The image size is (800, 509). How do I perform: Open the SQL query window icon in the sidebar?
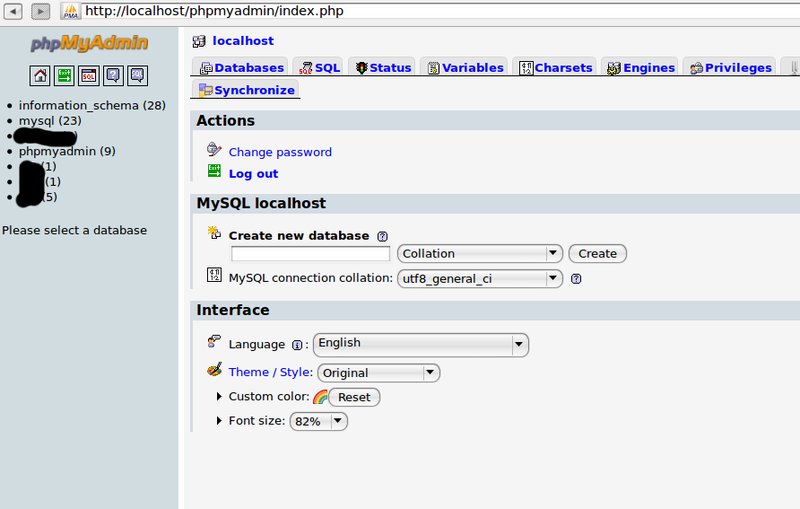(89, 75)
